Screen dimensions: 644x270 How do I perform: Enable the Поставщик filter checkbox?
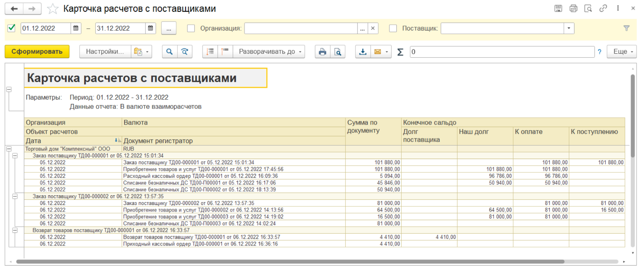point(393,28)
